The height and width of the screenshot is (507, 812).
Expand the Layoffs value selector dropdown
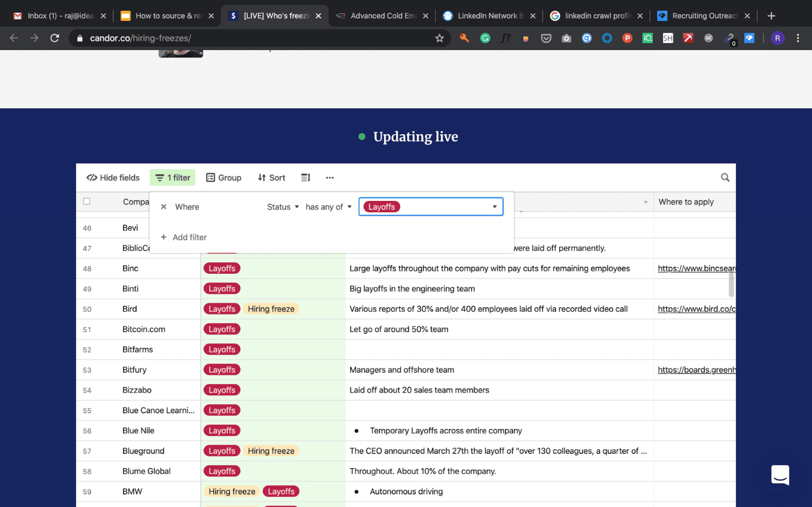click(x=495, y=207)
